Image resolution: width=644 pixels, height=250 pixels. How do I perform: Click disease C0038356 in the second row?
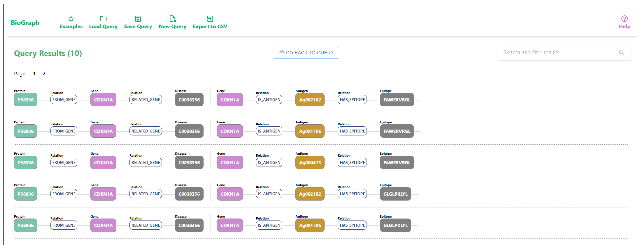tap(189, 131)
